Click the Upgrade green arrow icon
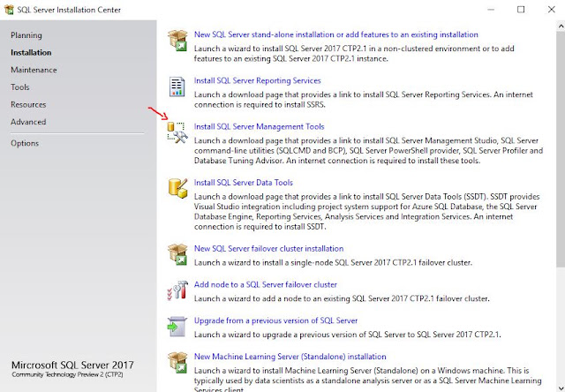Screen dimensions: 565x392 [x=177, y=327]
